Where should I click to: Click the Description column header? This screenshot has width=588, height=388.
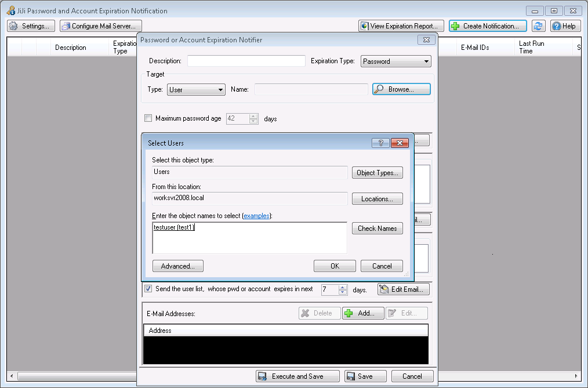point(79,47)
